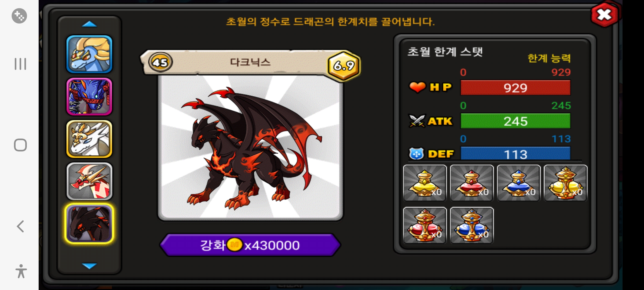Tap the Android back arrow
The width and height of the screenshot is (644, 290).
[20, 226]
